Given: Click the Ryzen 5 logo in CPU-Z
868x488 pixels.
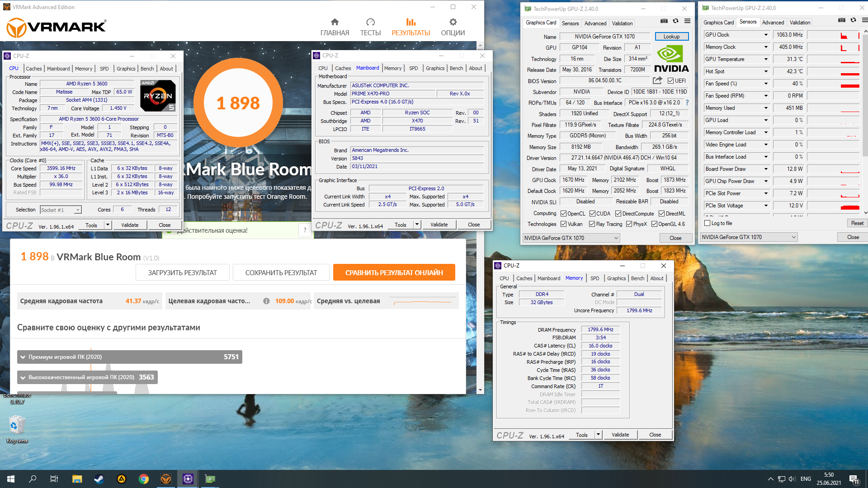Looking at the screenshot, I should (158, 96).
